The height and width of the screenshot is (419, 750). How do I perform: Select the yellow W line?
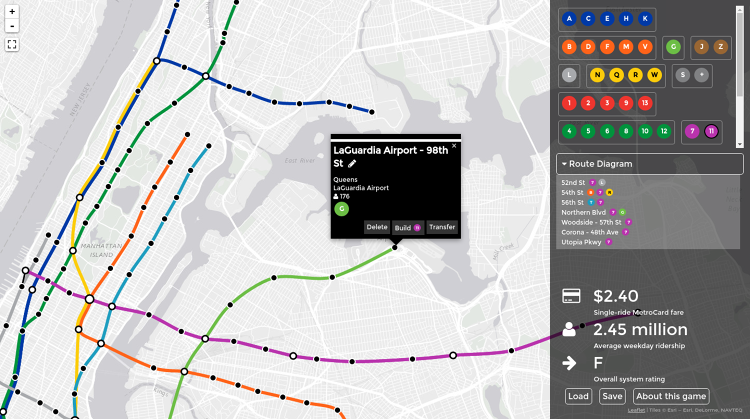click(654, 75)
